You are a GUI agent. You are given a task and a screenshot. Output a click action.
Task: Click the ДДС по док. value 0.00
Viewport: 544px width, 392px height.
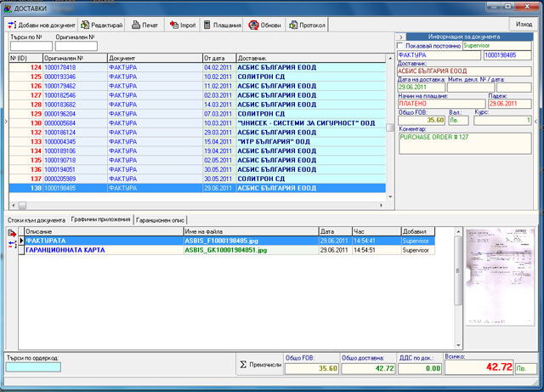point(420,368)
